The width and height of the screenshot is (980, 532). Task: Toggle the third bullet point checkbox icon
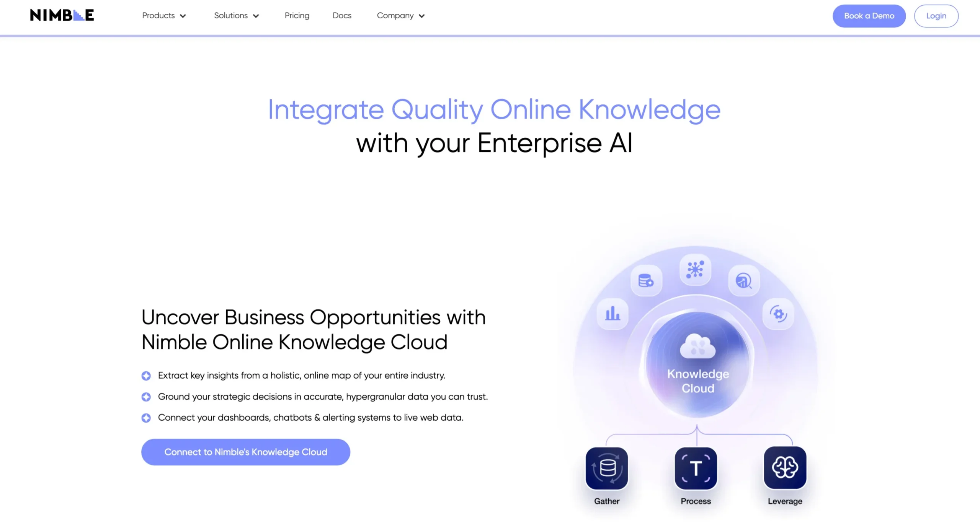point(145,417)
